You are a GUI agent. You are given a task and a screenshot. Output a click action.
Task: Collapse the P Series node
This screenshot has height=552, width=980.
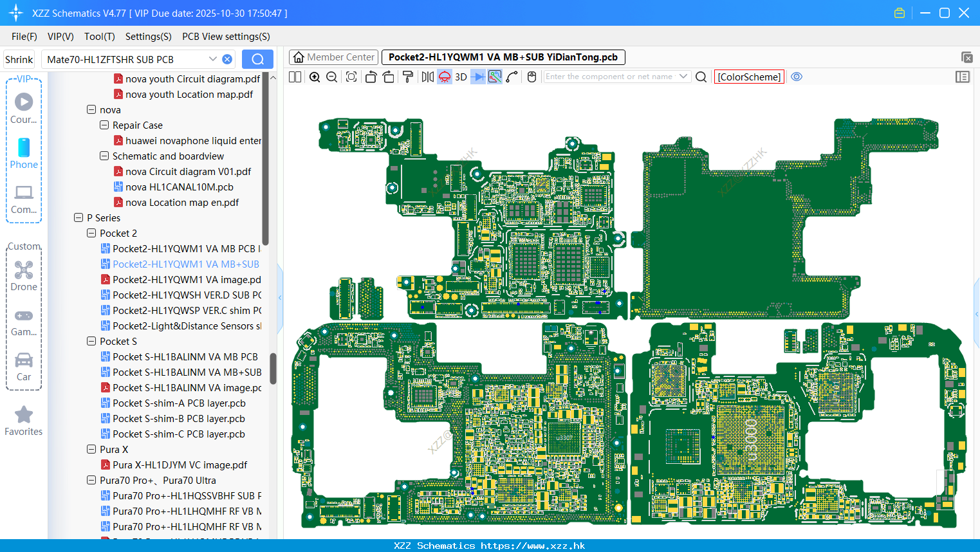pos(79,218)
